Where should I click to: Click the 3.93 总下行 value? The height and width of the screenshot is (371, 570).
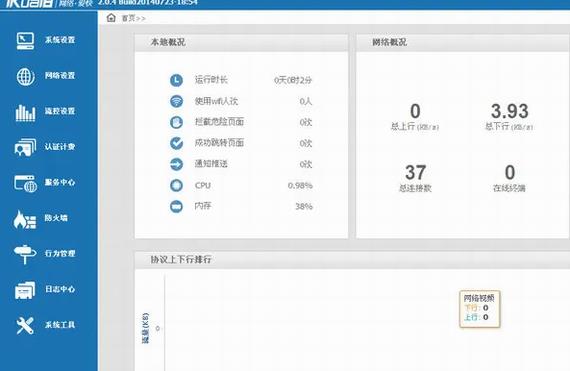point(510,111)
